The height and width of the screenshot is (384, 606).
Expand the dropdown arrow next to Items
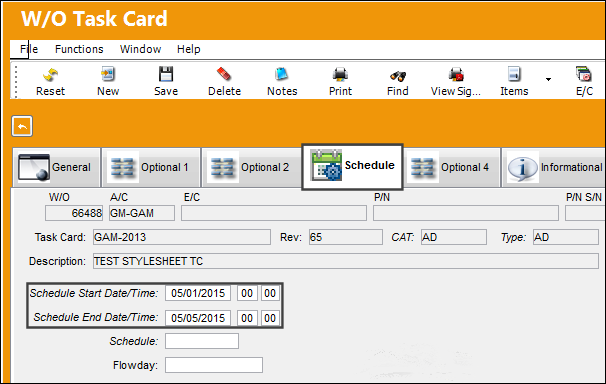548,80
